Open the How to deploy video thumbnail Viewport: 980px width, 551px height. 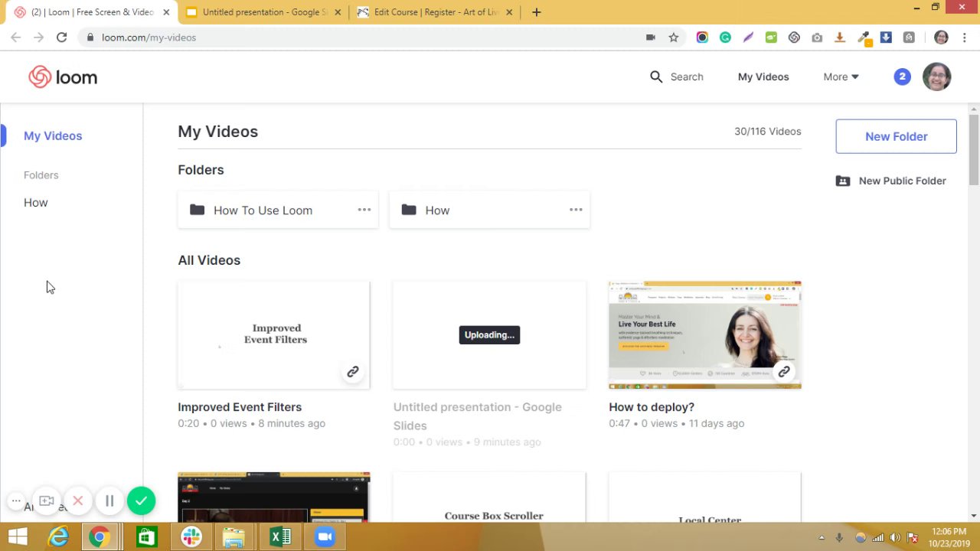(705, 335)
